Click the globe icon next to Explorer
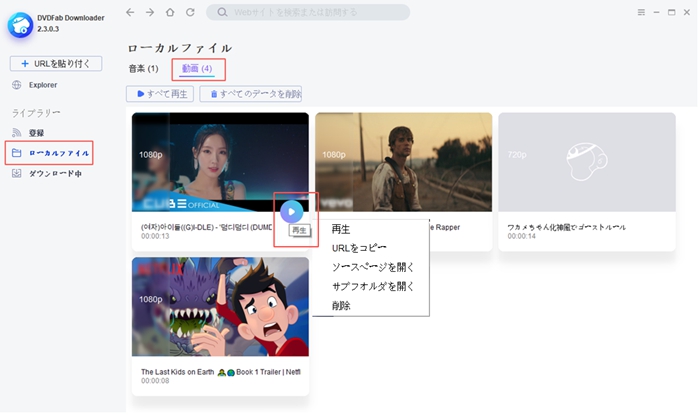 (x=17, y=85)
